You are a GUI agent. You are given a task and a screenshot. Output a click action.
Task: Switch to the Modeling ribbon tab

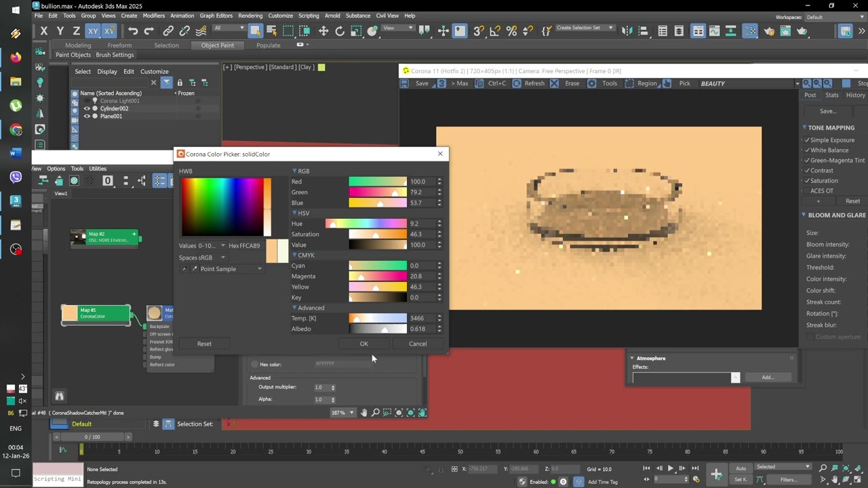coord(78,45)
